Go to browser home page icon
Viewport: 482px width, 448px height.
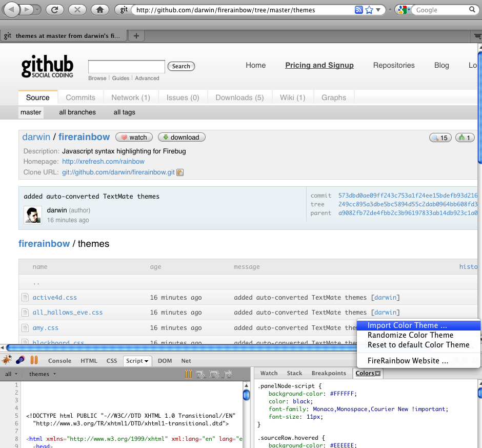coord(101,9)
